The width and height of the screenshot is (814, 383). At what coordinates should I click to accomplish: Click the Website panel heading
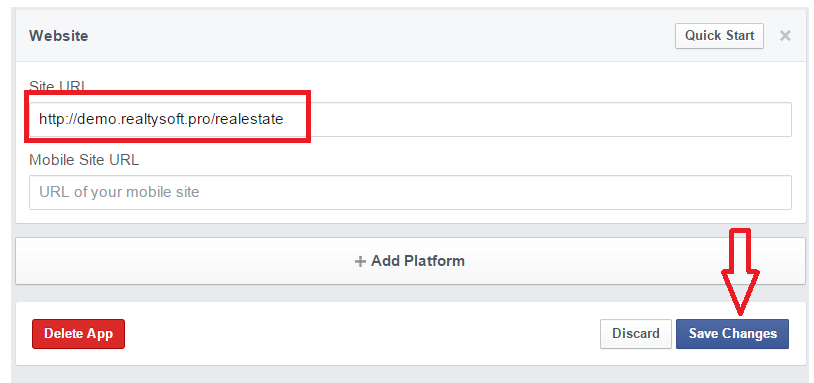59,36
